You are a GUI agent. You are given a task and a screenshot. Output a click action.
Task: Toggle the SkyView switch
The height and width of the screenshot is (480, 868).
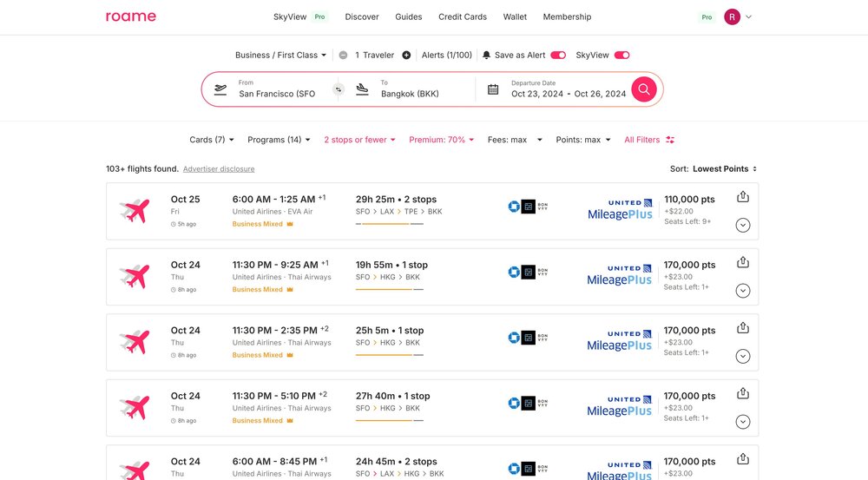(x=621, y=56)
